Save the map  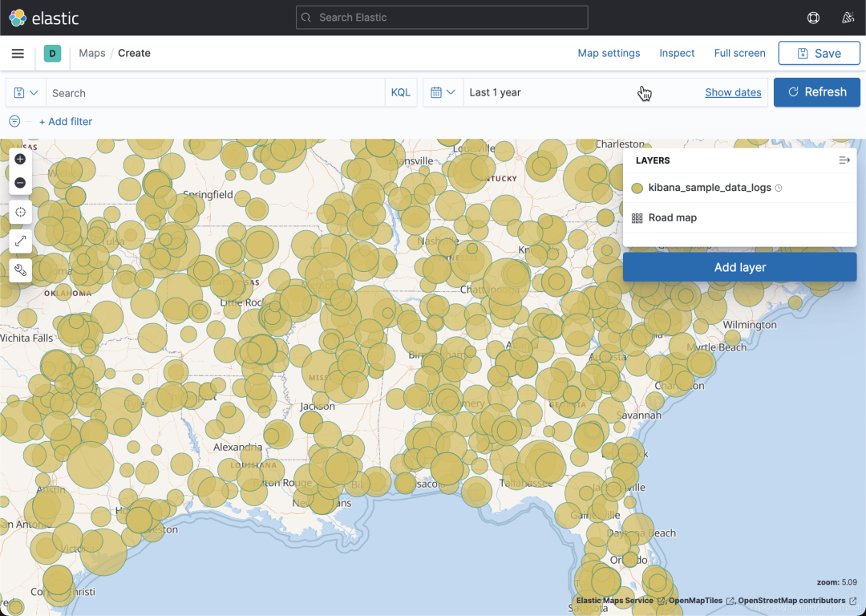819,53
